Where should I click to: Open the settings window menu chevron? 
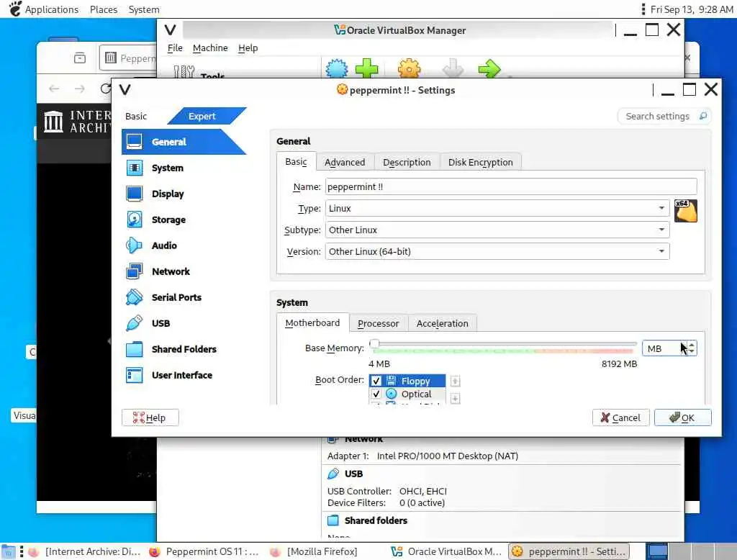point(125,89)
